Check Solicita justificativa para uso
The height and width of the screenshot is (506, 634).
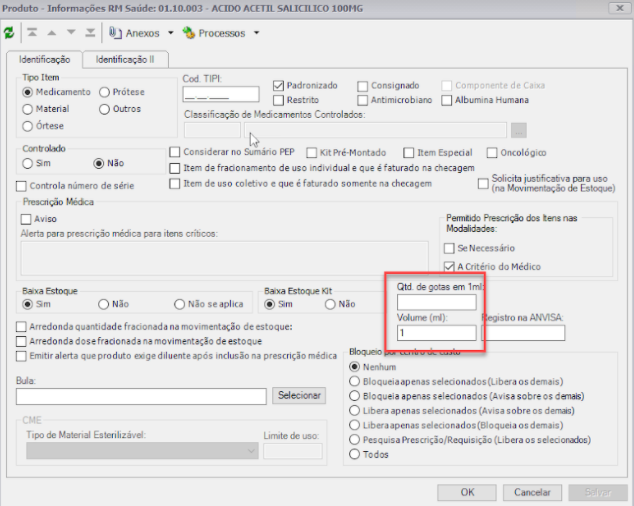click(483, 184)
